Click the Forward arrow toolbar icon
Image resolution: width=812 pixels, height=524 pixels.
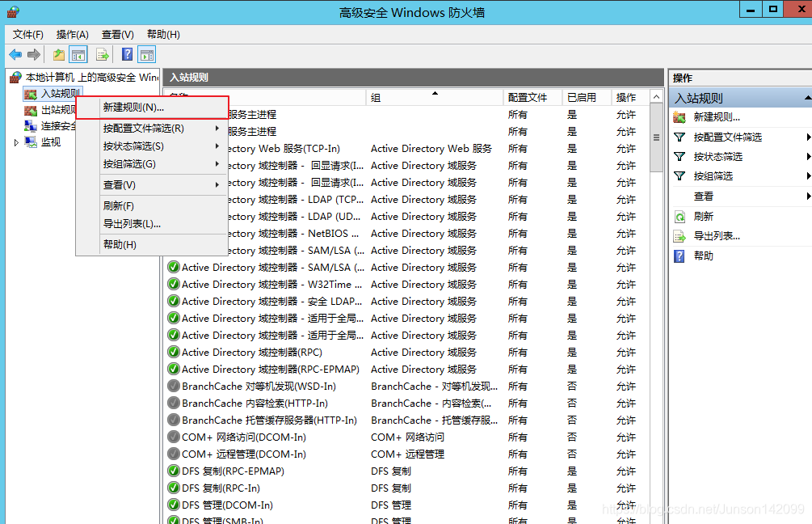tap(34, 54)
